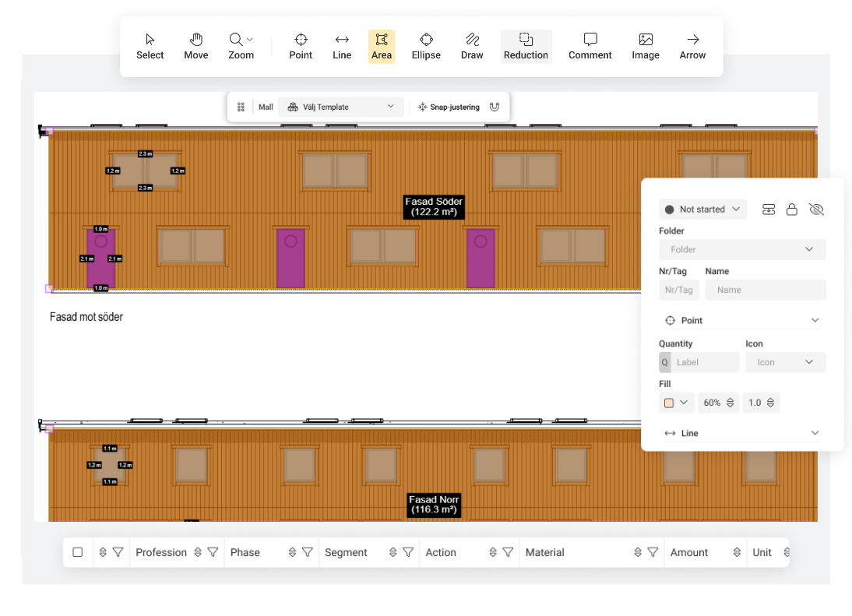Screen dimensions: 852x616
Task: Click the Zoom magnifier tool
Action: pyautogui.click(x=237, y=47)
